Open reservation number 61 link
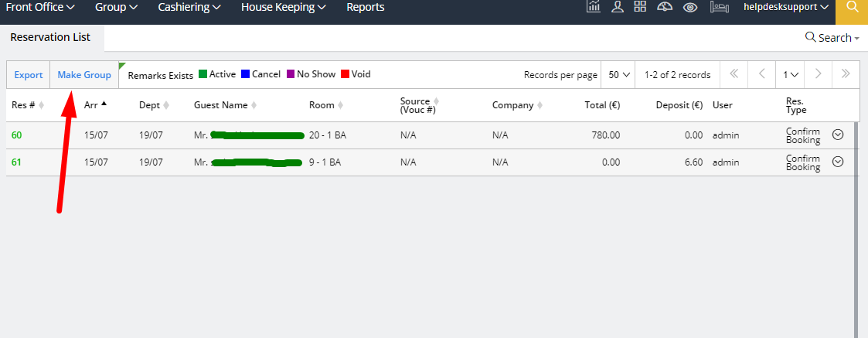 click(17, 162)
